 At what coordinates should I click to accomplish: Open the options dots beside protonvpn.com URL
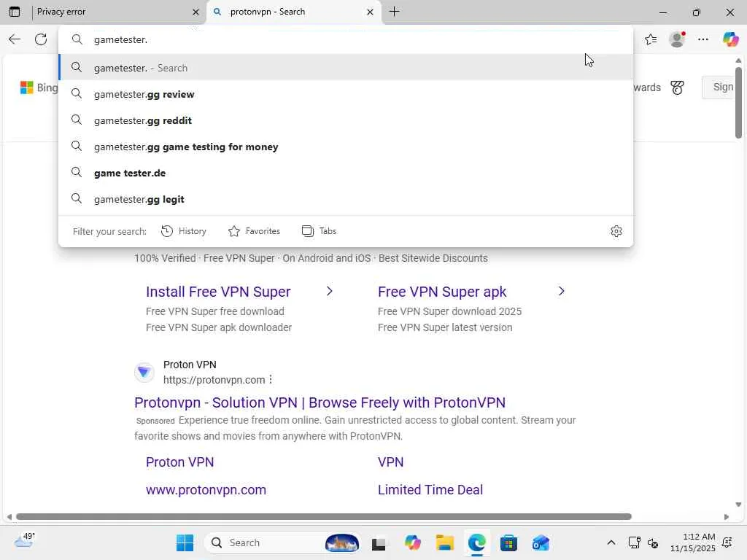(271, 379)
